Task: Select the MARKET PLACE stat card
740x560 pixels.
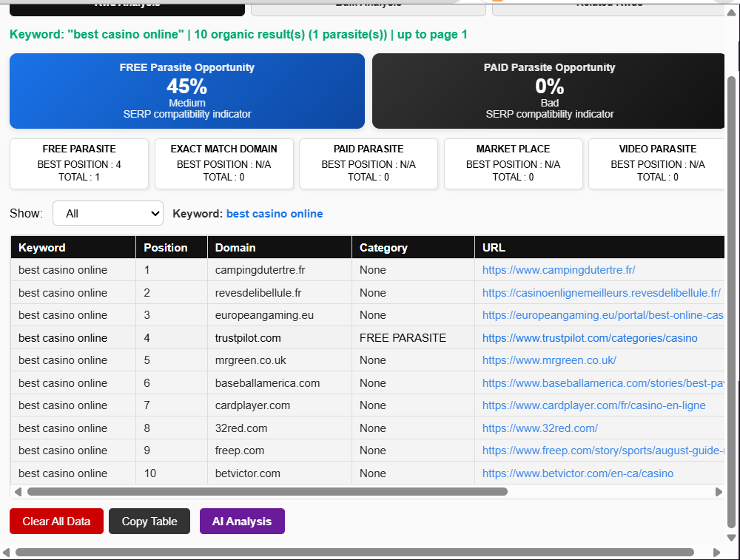Action: 513,163
